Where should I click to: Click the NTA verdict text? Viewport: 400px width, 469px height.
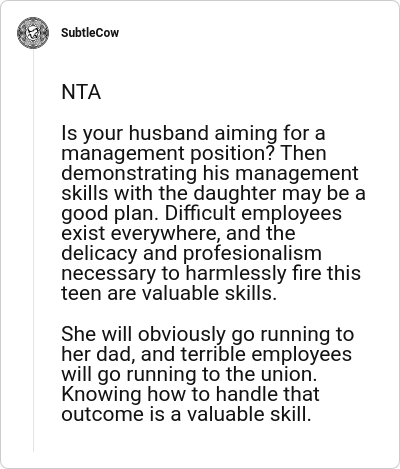point(81,92)
